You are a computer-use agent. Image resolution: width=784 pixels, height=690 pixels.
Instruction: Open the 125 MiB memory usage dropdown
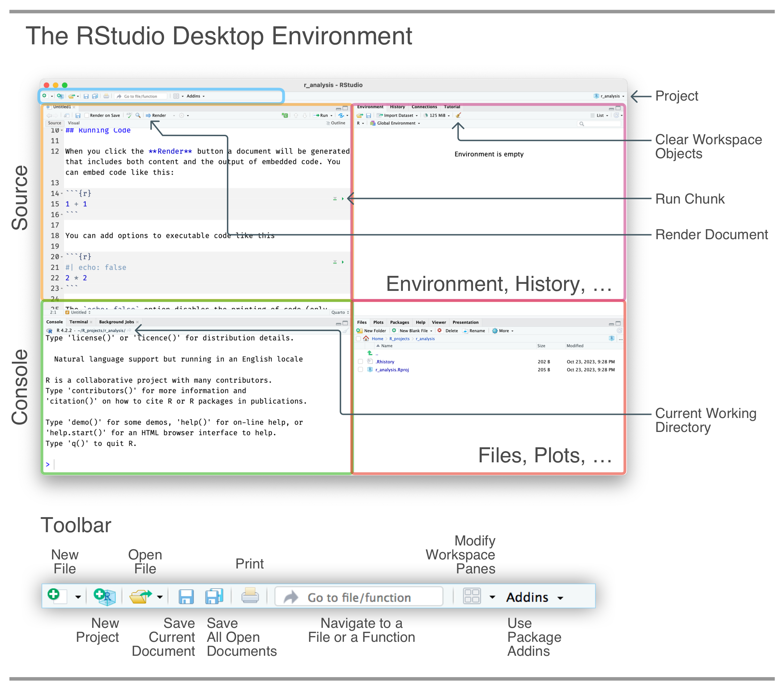(436, 116)
